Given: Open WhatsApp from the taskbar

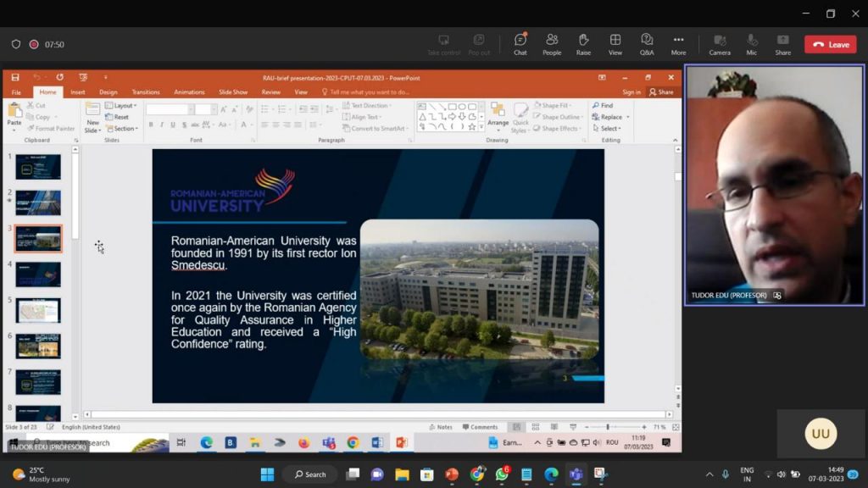Looking at the screenshot, I should tap(502, 474).
